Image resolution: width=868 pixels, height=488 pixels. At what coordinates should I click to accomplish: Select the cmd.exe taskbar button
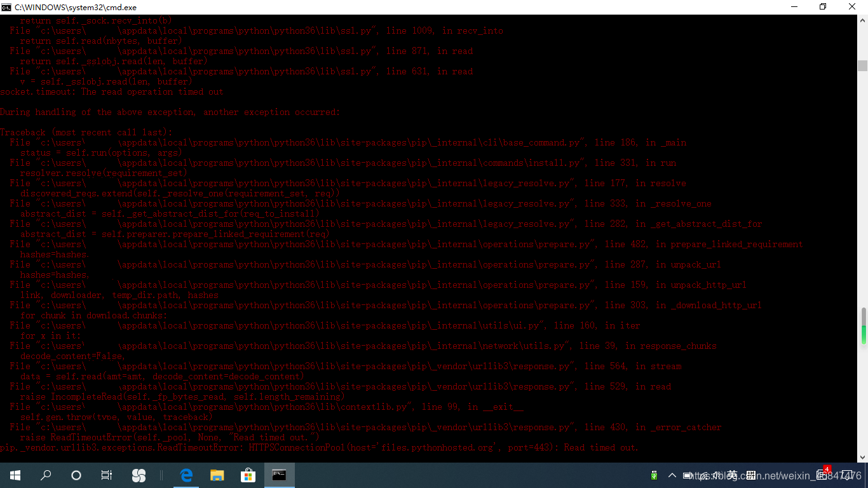point(279,475)
